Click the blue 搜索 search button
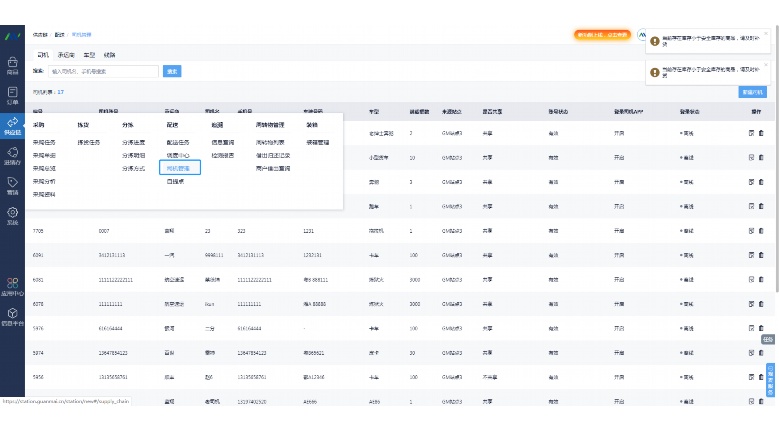 (x=172, y=72)
